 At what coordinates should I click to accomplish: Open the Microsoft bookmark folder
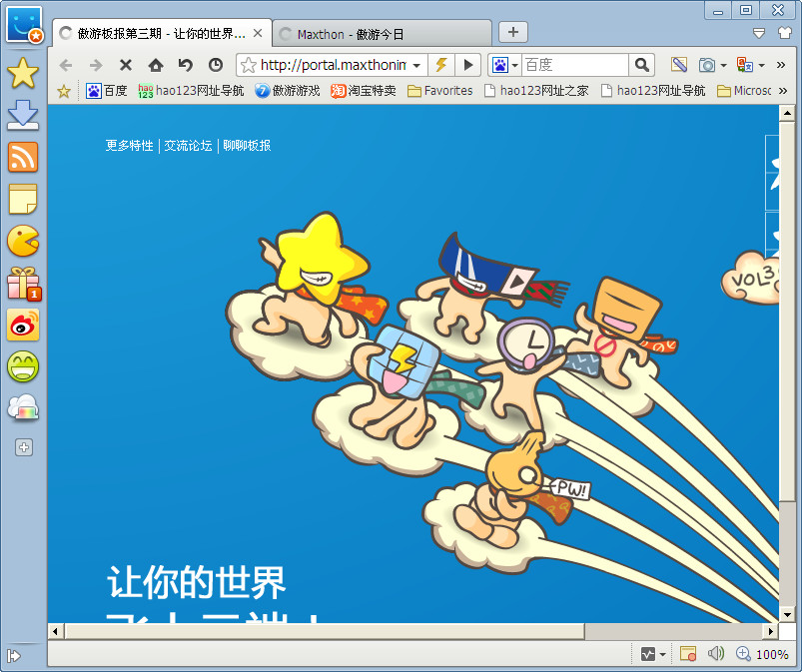click(744, 91)
